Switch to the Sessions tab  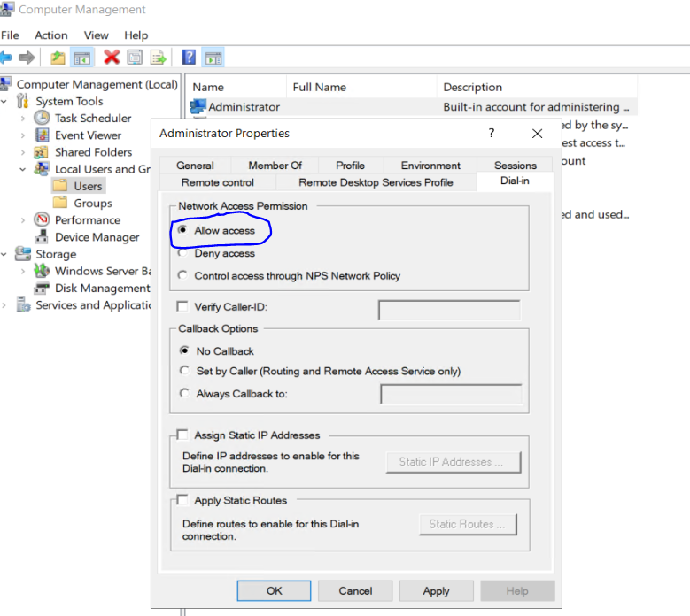coord(516,166)
